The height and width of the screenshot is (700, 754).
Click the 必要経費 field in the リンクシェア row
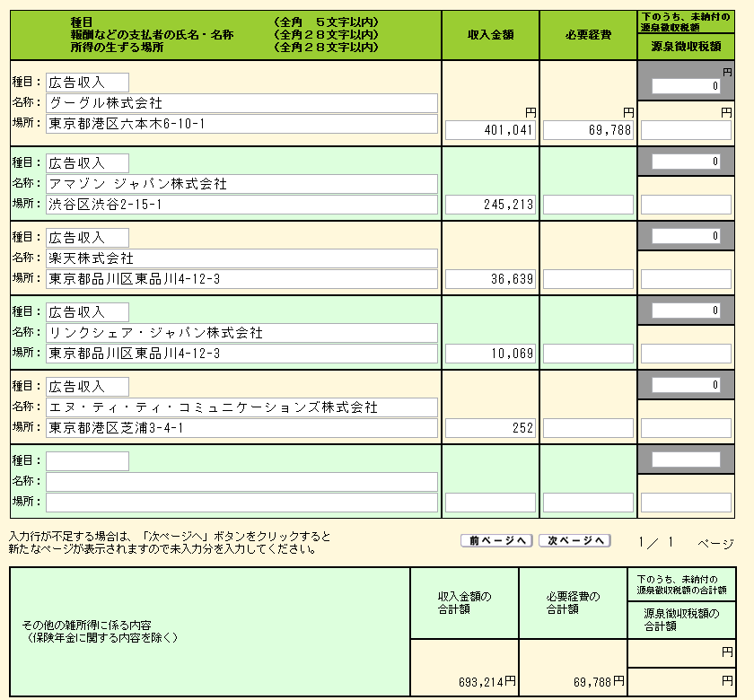click(588, 354)
